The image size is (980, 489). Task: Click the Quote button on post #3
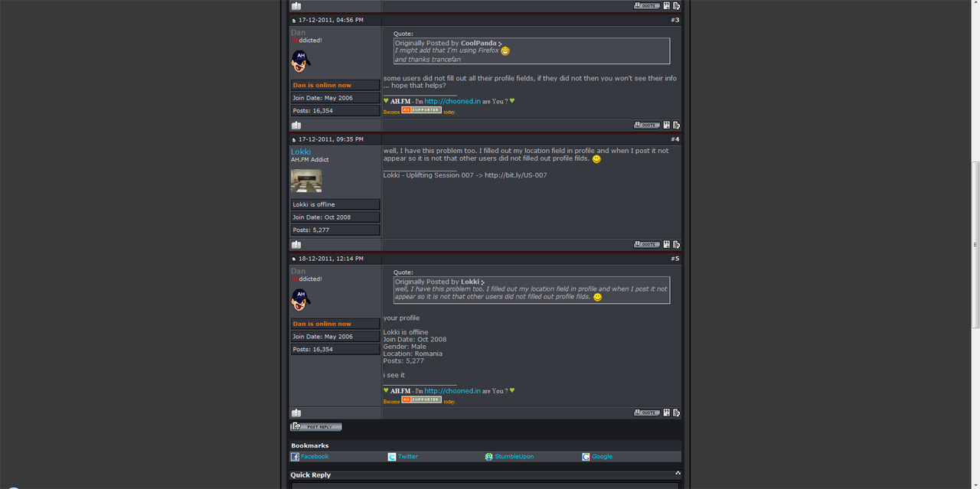[x=647, y=126]
